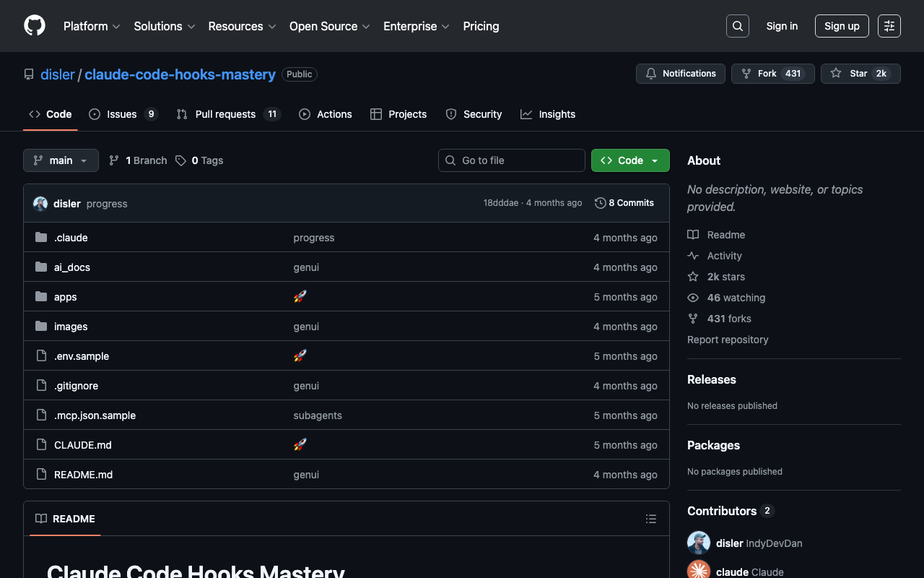Open the .claude folder

point(71,238)
